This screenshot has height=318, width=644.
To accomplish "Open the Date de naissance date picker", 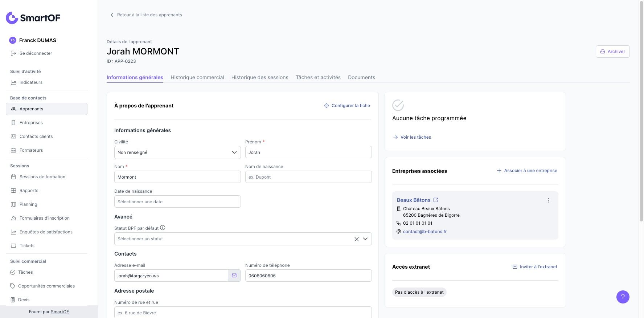I will [177, 202].
